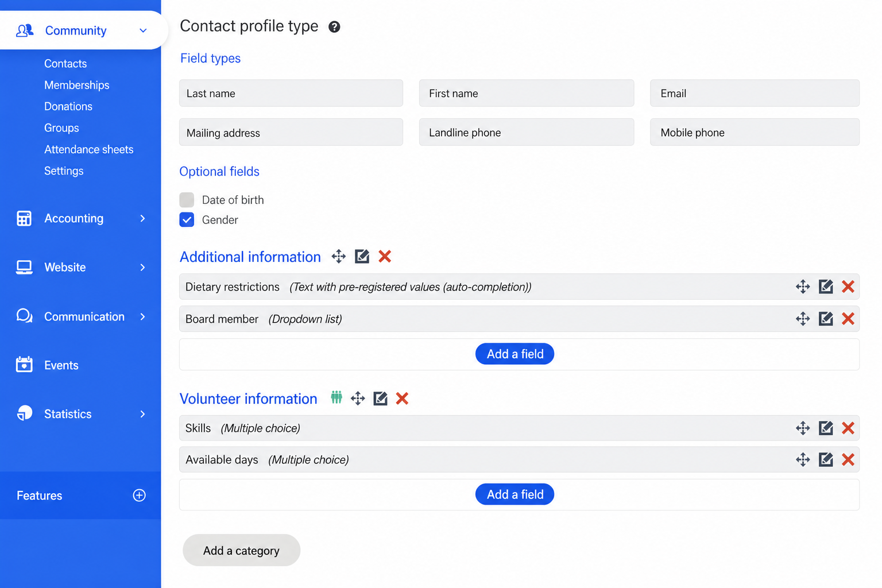Screen dimensions: 882x588
Task: Click the Additional information heading
Action: click(x=250, y=257)
